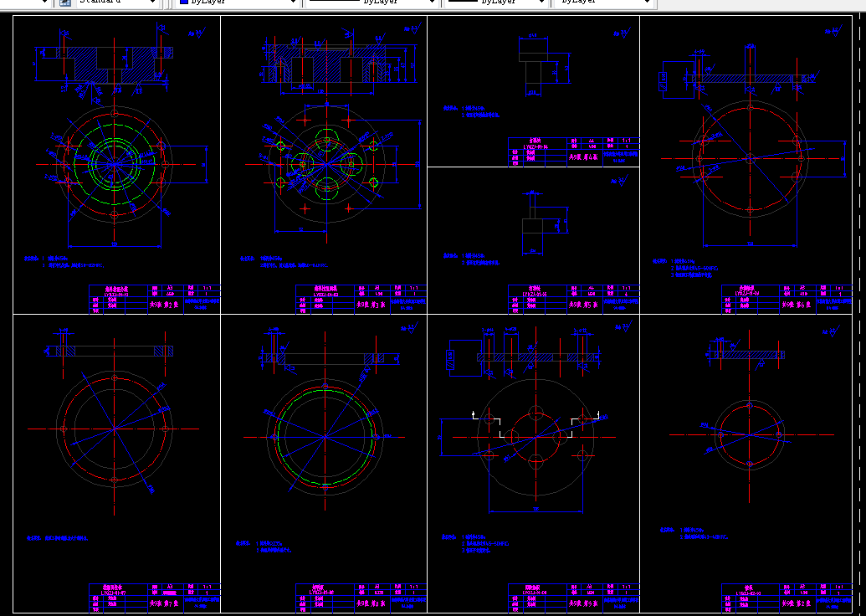Select surface roughness symbol in first sheet's corner
866x616 pixels.
[196, 33]
